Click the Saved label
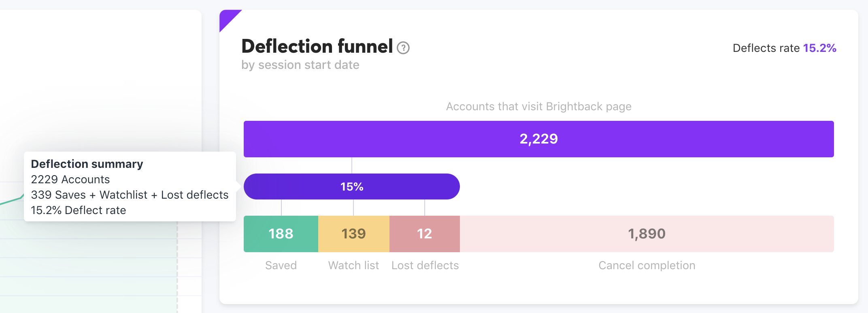This screenshot has height=313, width=868. [281, 265]
